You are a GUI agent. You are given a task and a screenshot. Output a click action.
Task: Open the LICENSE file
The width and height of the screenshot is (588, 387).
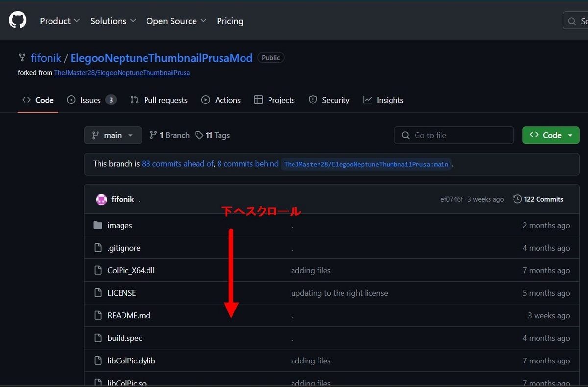coord(122,293)
